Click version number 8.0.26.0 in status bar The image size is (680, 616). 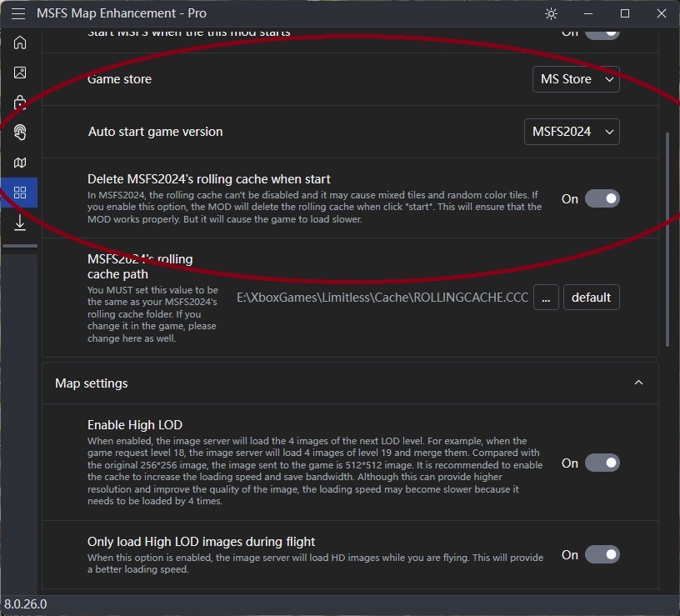[26, 603]
